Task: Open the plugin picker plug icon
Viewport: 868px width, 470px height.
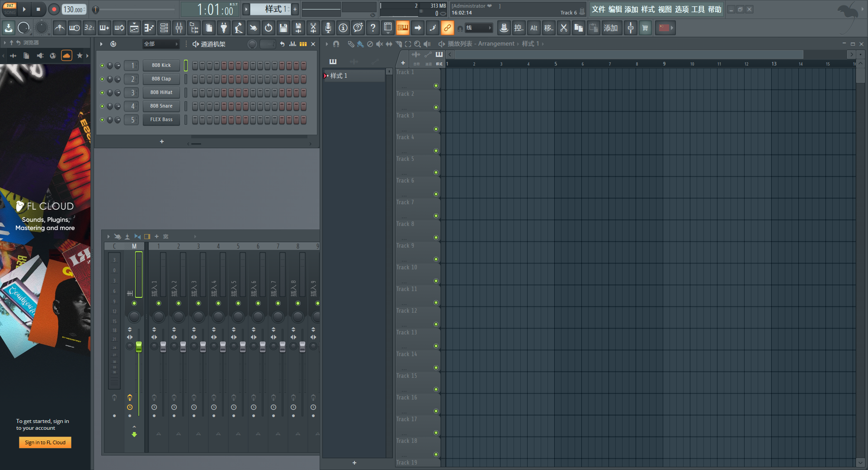Action: 223,28
